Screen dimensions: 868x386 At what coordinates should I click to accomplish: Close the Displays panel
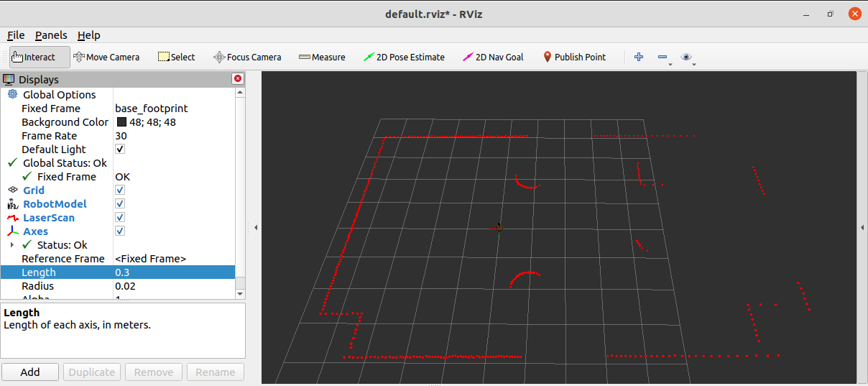click(x=238, y=79)
